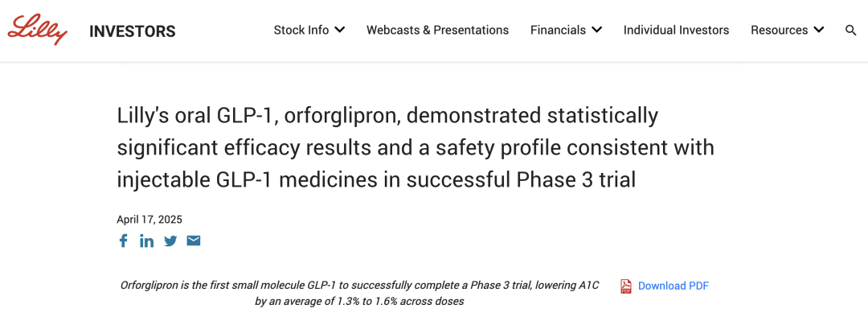Click the Lilly logo
This screenshot has height=321, width=868.
pos(38,30)
